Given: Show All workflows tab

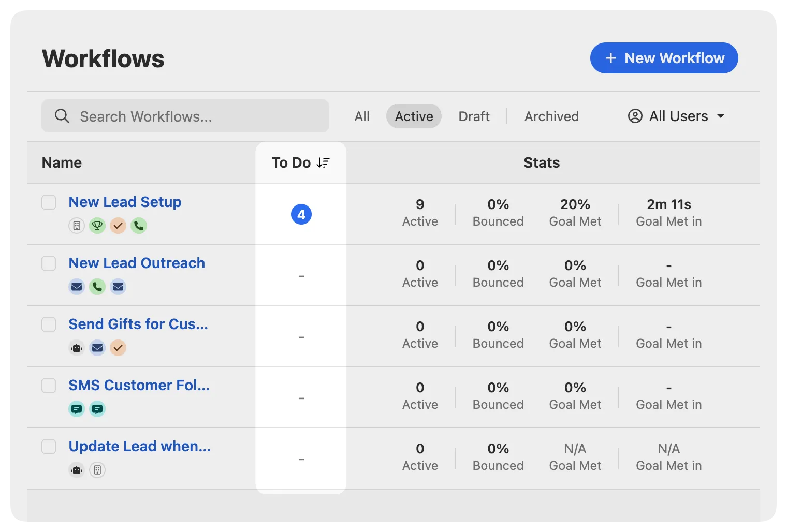Looking at the screenshot, I should pos(362,116).
